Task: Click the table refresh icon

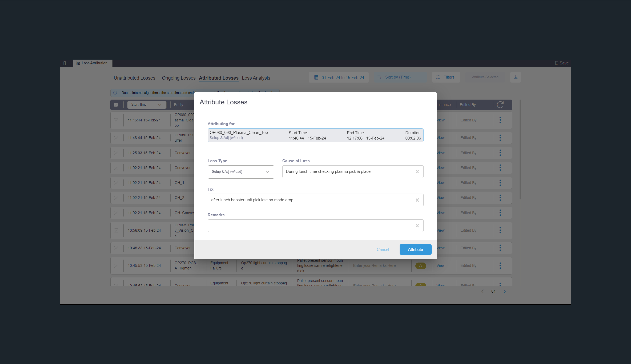Action: coord(500,105)
